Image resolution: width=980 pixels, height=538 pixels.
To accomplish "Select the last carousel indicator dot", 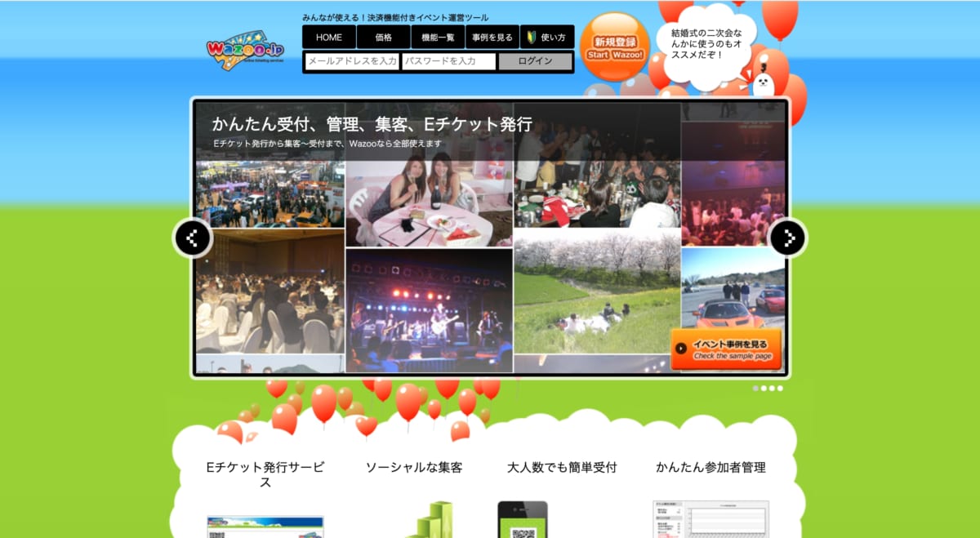I will (x=780, y=389).
